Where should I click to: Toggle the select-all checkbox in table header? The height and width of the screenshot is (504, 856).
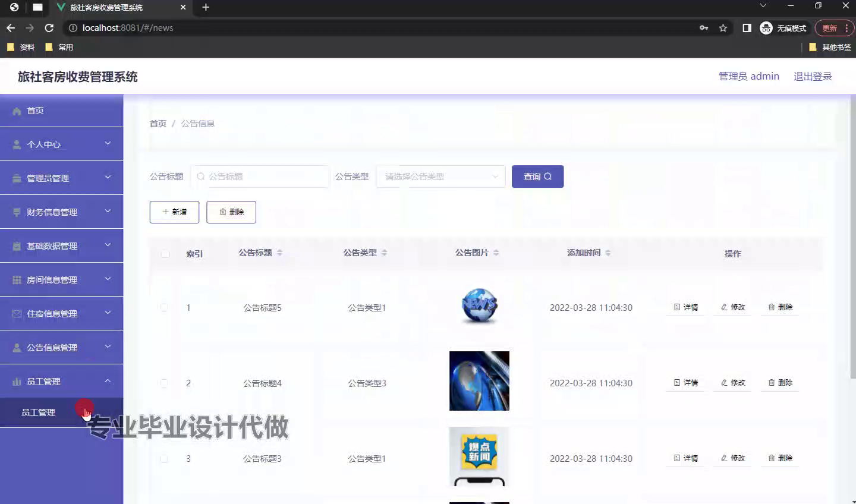[164, 253]
